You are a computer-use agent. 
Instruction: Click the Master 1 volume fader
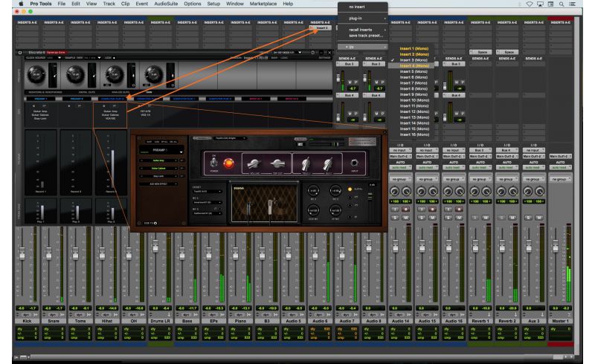point(555,246)
